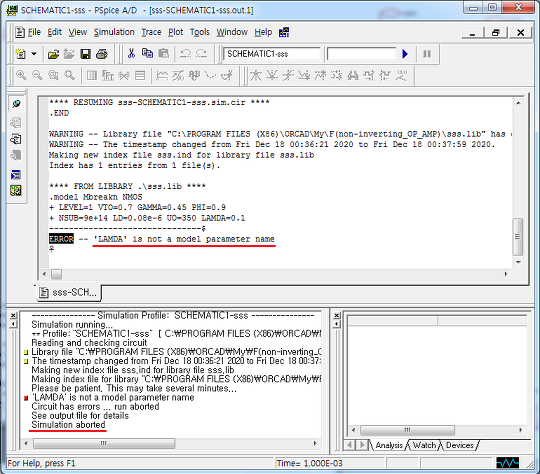Image resolution: width=540 pixels, height=474 pixels.
Task: Click the waveform icon in status bar
Action: (507, 463)
